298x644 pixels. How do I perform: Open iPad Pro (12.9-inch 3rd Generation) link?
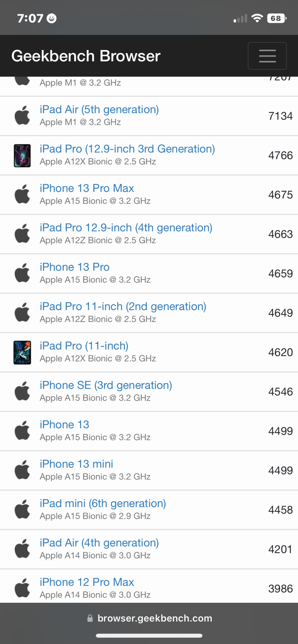127,149
